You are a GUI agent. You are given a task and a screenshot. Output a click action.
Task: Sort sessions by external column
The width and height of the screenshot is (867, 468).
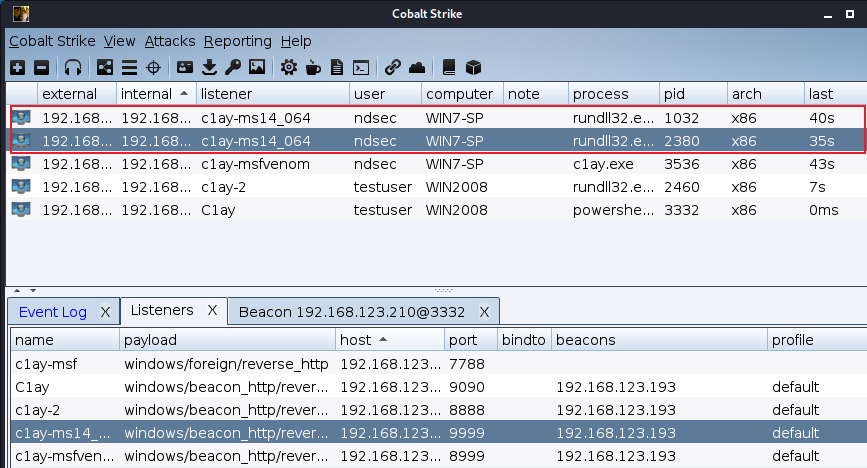(77, 94)
